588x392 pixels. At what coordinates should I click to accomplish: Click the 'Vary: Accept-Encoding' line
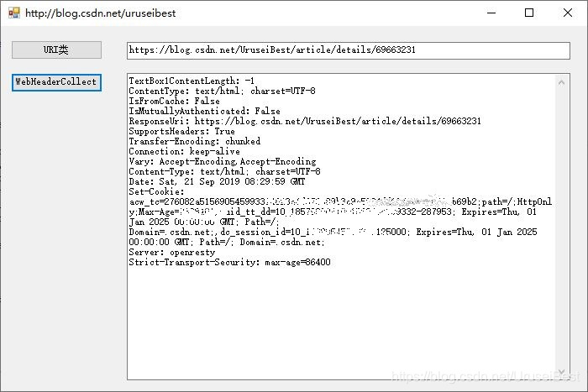tap(223, 162)
